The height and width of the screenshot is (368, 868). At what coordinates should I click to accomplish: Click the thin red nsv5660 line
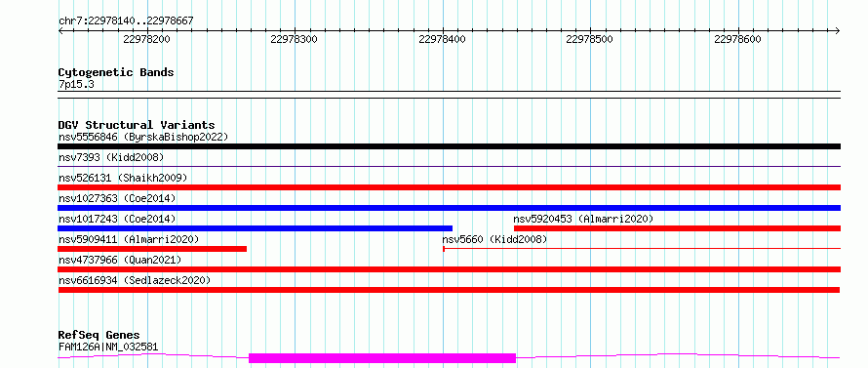coord(642,249)
